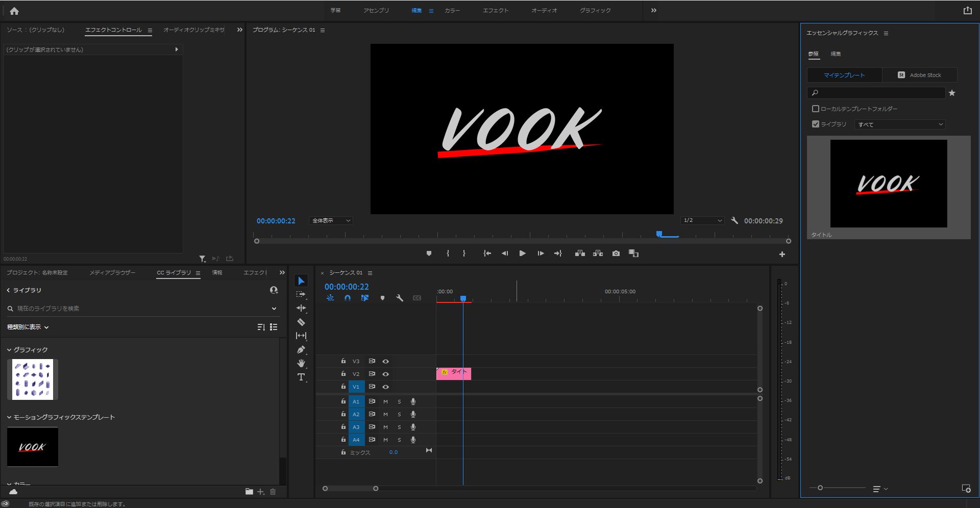Select the Hand tool
The height and width of the screenshot is (508, 980).
(x=301, y=363)
